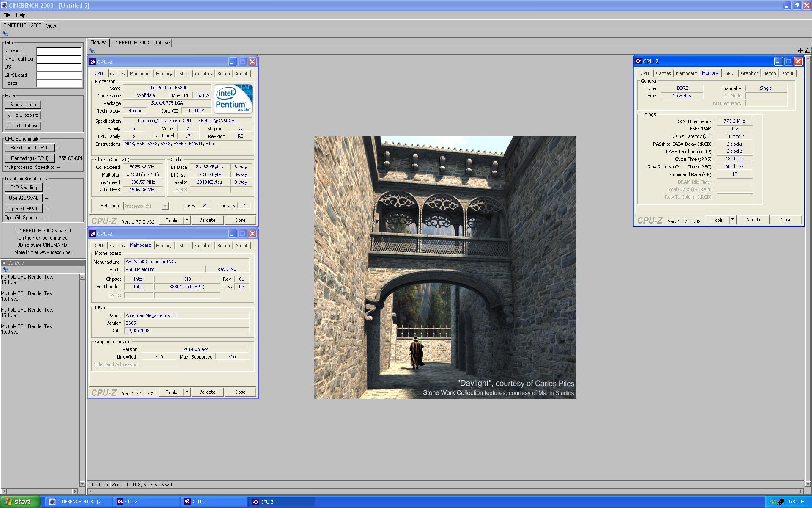
Task: Open the Caches tab in the CPU-Z CPU window
Action: click(118, 74)
